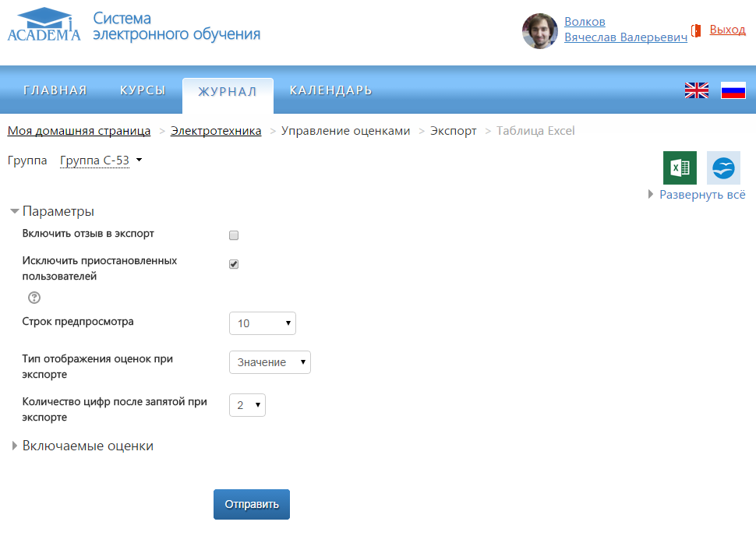
Task: Open the Группа С-53 group selector
Action: [x=101, y=161]
